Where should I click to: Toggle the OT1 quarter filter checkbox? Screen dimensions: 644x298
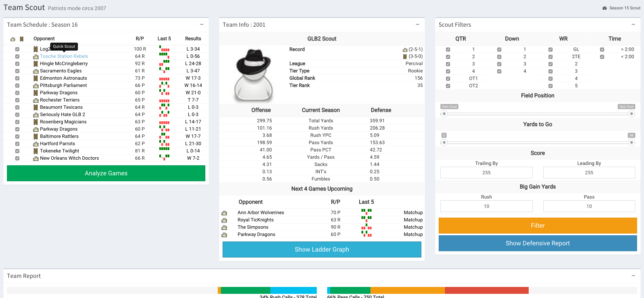448,79
